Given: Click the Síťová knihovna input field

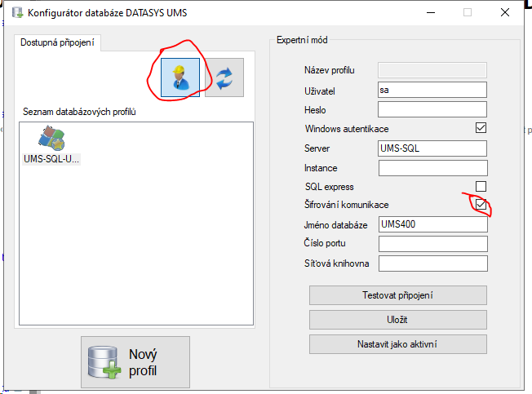Looking at the screenshot, I should 432,263.
